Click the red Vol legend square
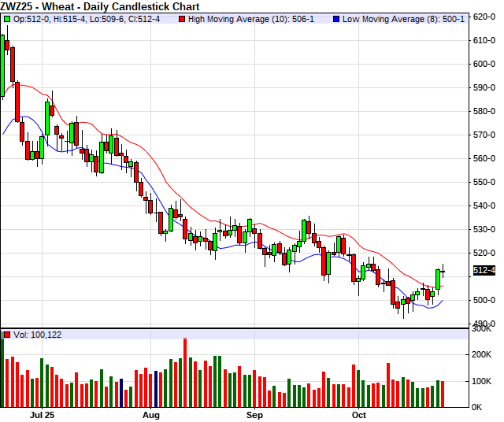Image resolution: width=504 pixels, height=422 pixels. click(x=7, y=334)
